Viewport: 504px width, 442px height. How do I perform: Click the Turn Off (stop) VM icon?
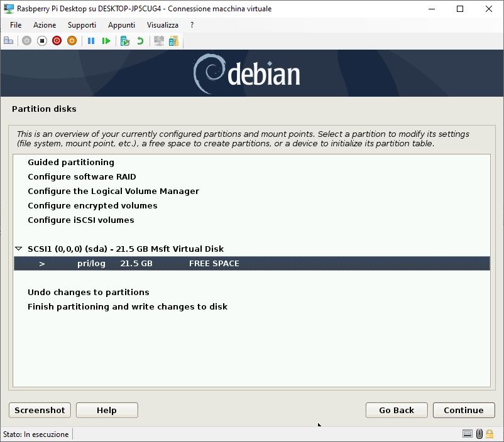click(x=41, y=41)
